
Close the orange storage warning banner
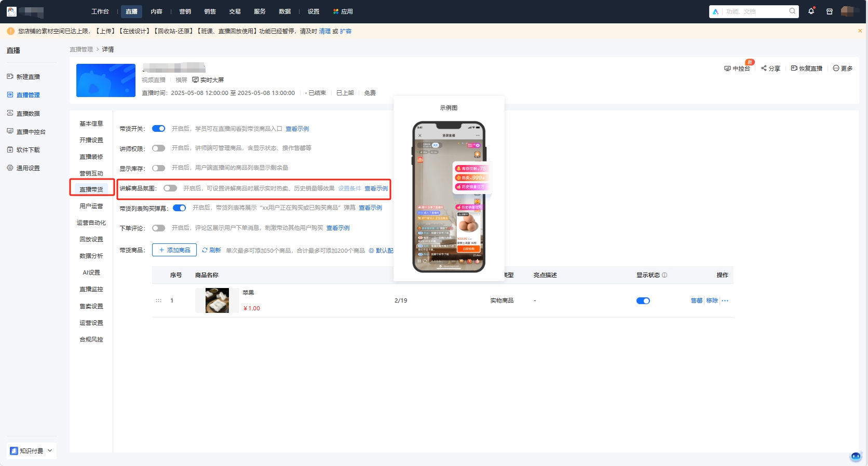(860, 31)
